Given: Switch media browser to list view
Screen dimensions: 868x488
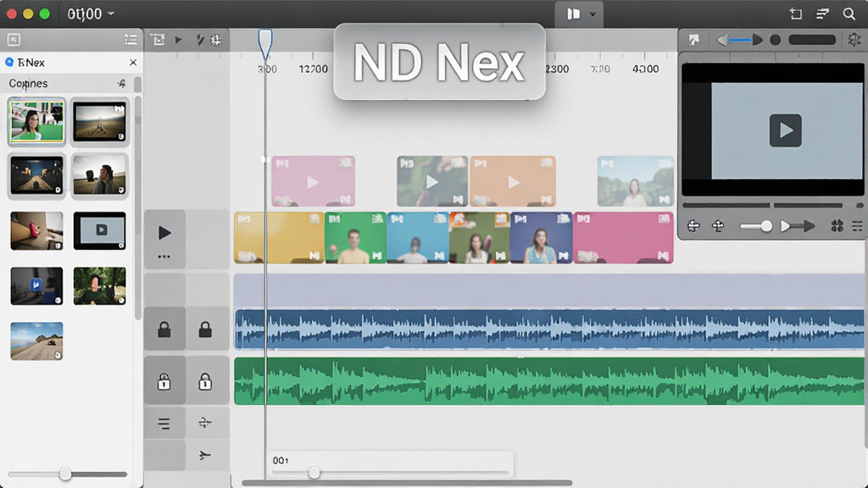Looking at the screenshot, I should tap(131, 39).
